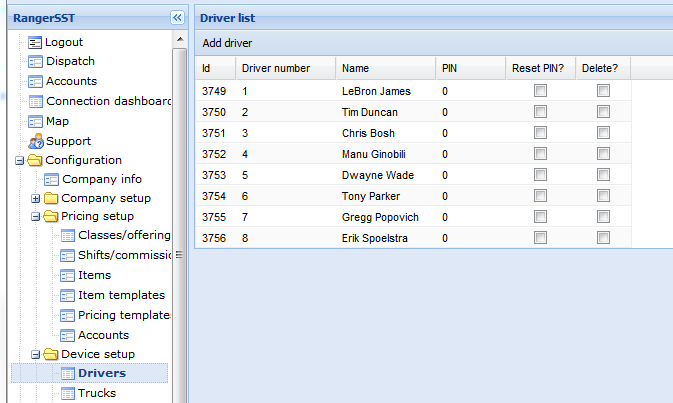
Task: Select the Trucks grid icon
Action: pyautogui.click(x=68, y=393)
